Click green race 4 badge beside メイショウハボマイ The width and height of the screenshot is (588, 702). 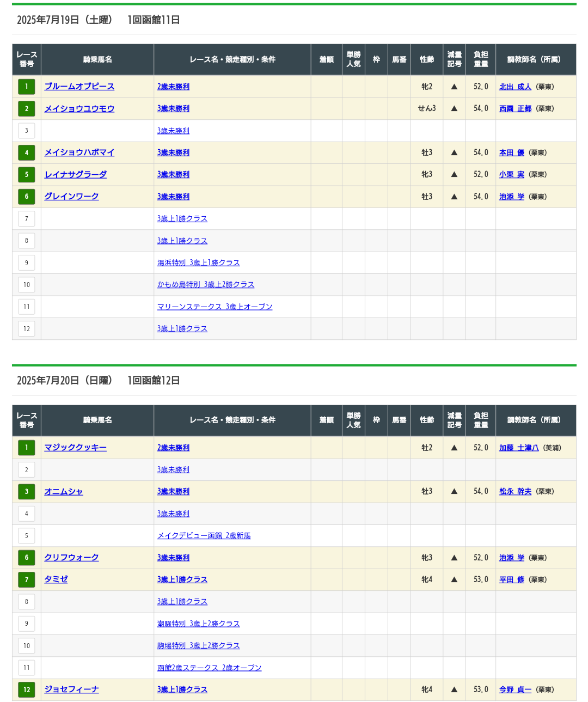coord(26,152)
